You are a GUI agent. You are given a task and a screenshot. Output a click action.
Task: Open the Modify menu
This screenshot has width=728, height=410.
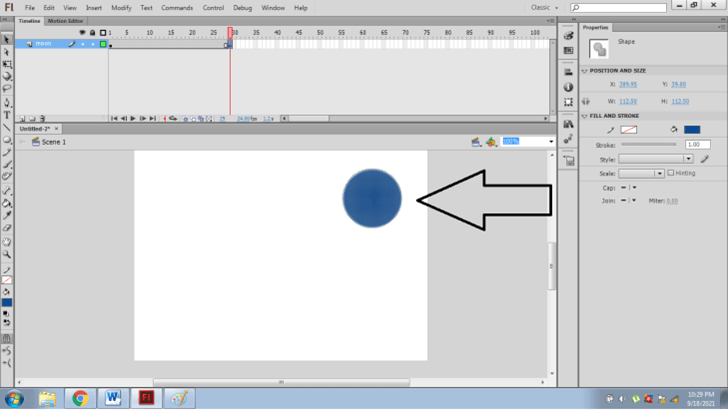coord(121,8)
